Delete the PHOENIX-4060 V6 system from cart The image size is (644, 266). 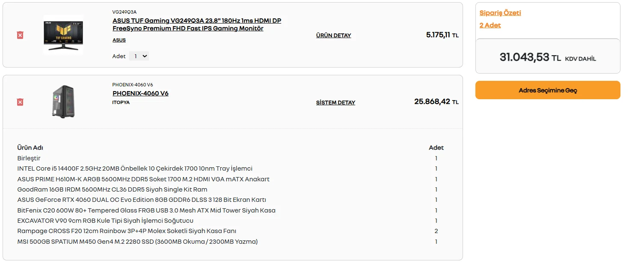tap(20, 102)
